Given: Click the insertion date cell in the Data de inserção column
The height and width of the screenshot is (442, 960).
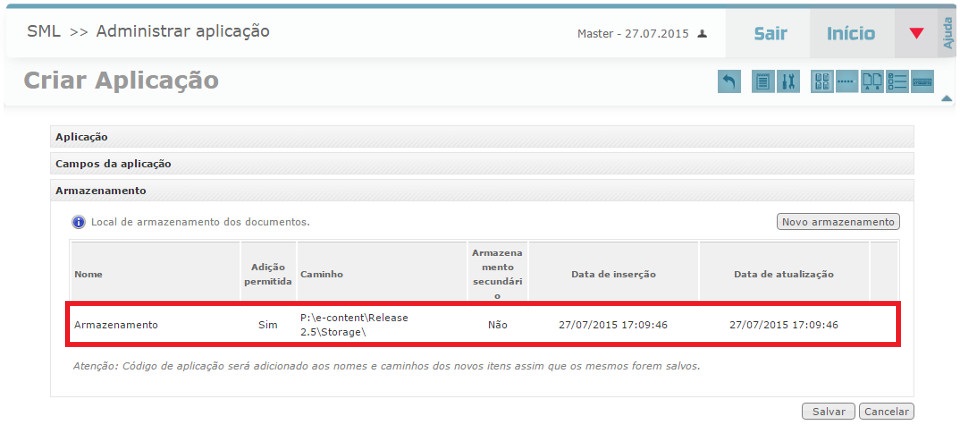Looking at the screenshot, I should 613,325.
